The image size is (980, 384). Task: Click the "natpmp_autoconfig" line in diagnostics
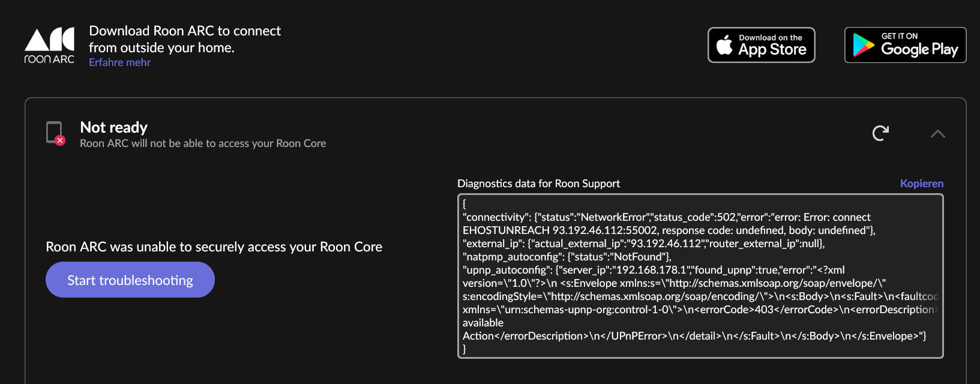(567, 257)
